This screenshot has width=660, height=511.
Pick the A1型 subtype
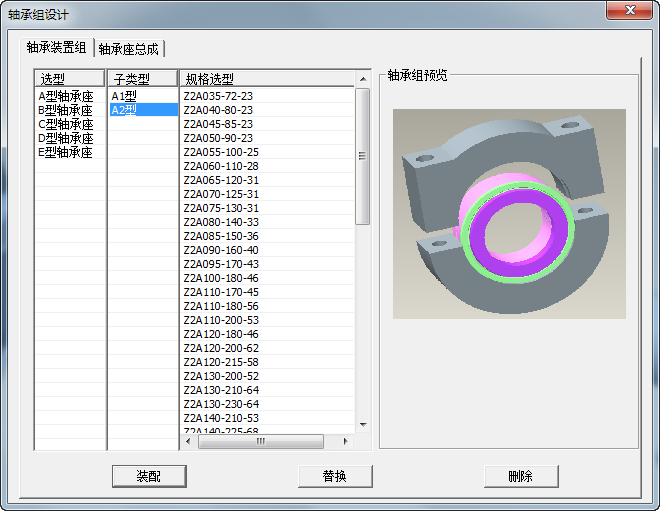(x=125, y=96)
